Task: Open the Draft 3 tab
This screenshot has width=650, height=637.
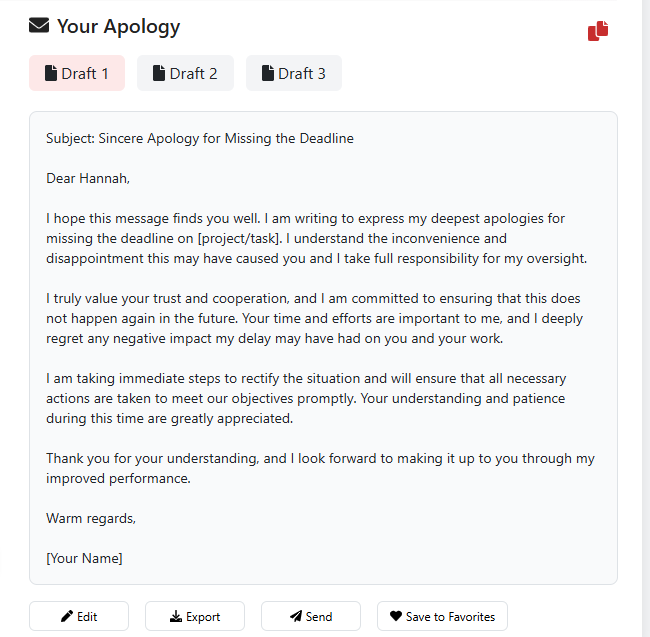Action: click(x=294, y=73)
